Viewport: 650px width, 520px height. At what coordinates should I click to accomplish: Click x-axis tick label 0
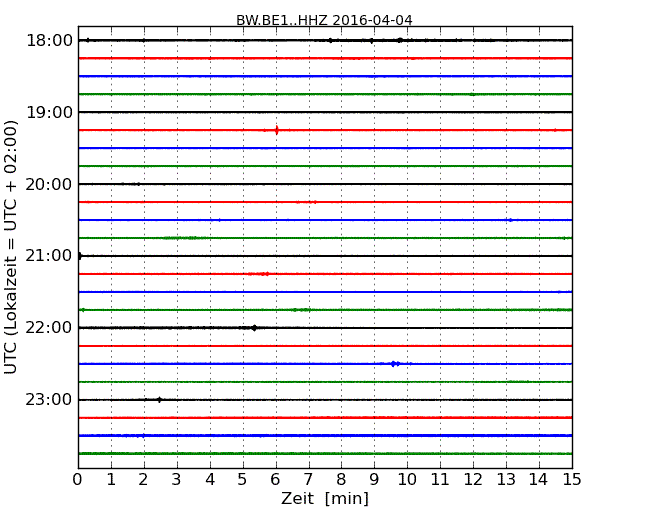pyautogui.click(x=78, y=480)
